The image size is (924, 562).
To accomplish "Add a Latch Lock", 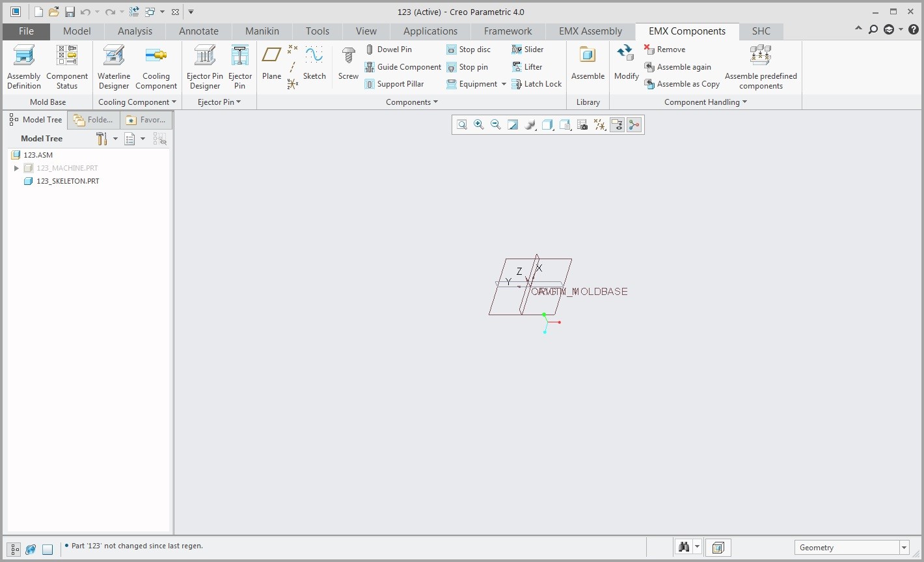I will click(537, 84).
